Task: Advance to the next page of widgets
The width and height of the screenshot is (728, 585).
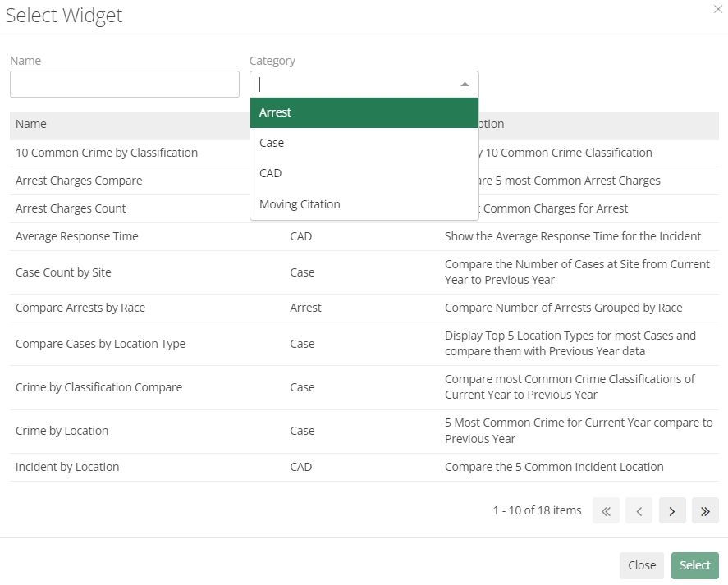Action: pyautogui.click(x=672, y=510)
